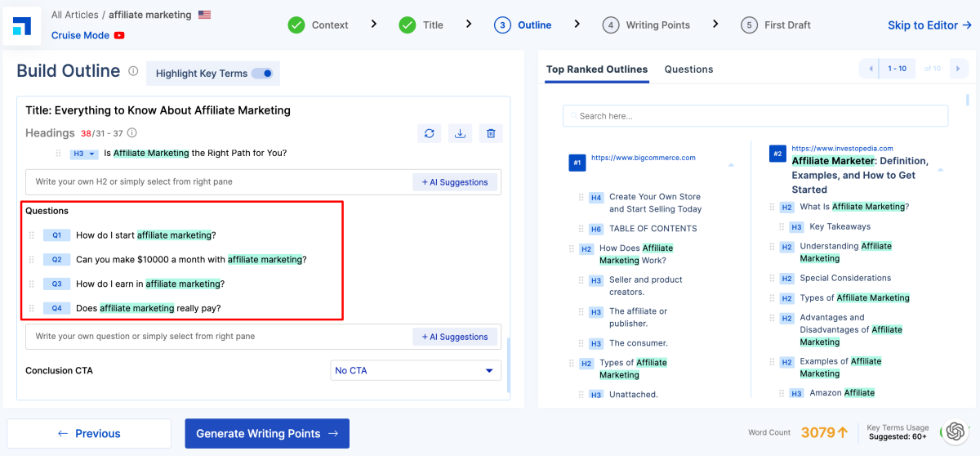Click the YouTube icon next to Cruise Mode

tap(119, 35)
